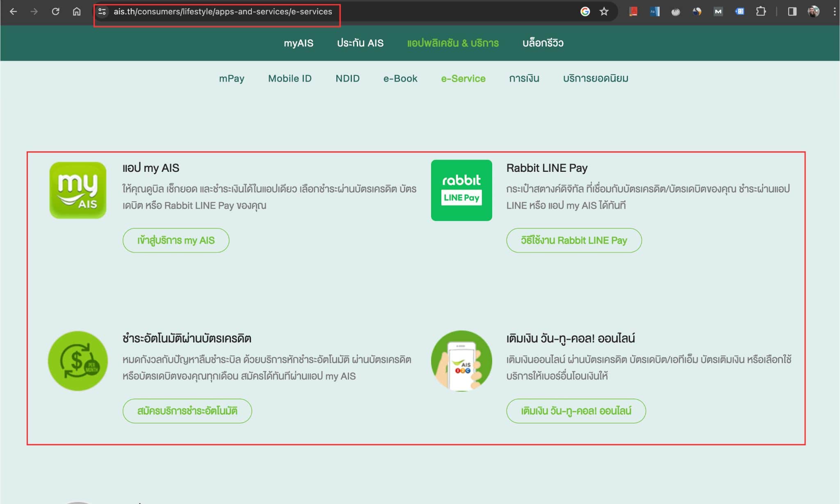The width and height of the screenshot is (840, 504).
Task: Click the automatic credit card payment description
Action: click(x=267, y=368)
